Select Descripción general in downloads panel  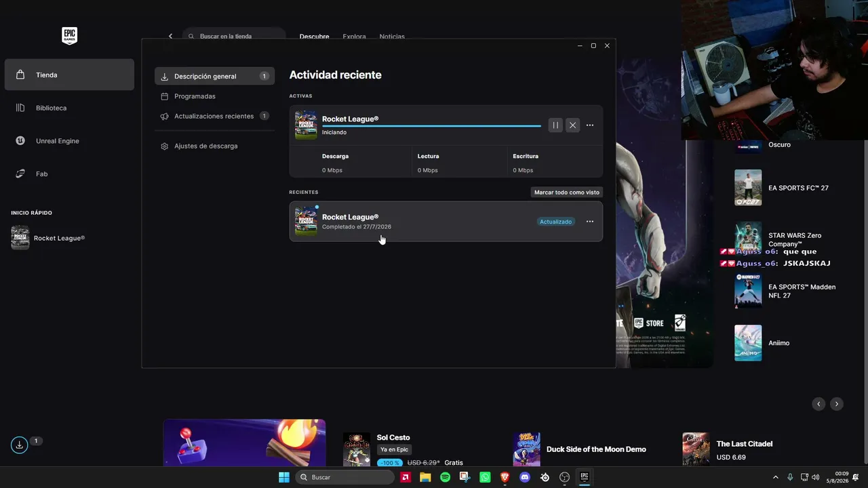pos(214,76)
